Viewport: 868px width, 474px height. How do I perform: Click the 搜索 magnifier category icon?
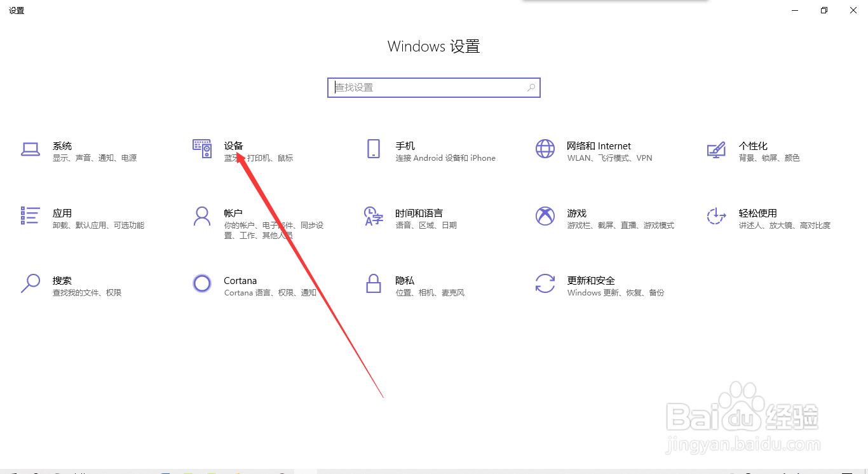(31, 283)
